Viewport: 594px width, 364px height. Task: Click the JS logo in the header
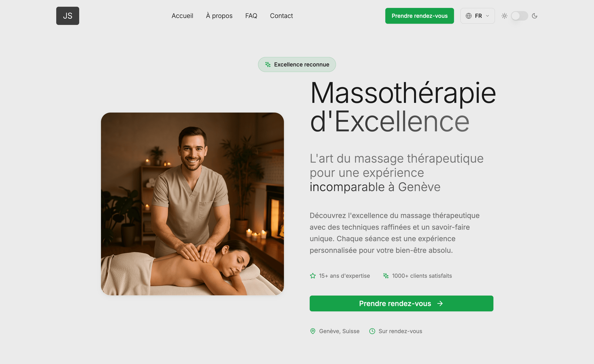coord(68,16)
